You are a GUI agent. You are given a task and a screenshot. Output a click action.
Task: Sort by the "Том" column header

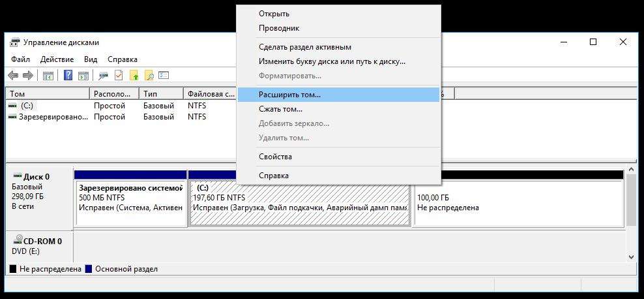tap(46, 94)
